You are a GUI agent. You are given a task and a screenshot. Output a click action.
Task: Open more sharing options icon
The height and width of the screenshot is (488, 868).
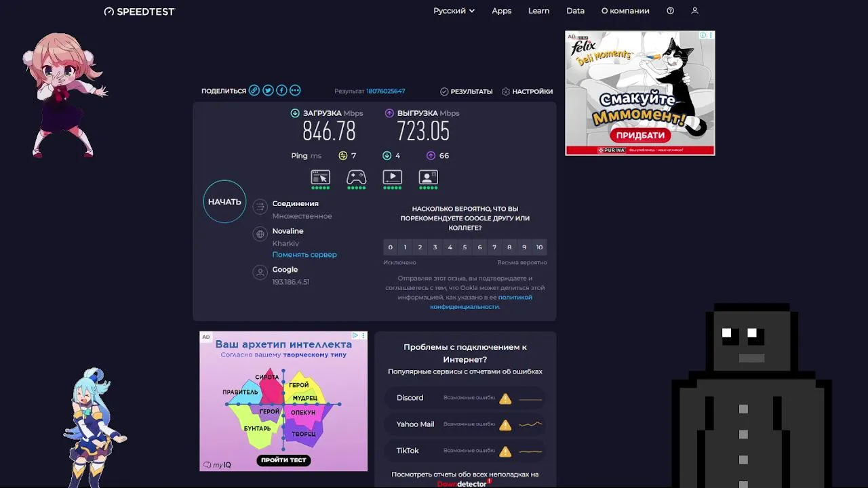(295, 90)
